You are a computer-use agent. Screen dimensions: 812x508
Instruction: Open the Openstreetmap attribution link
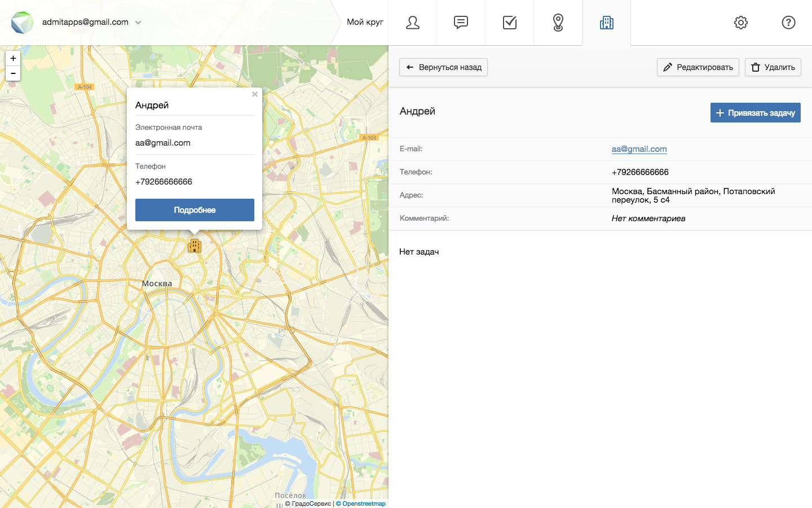coord(364,503)
